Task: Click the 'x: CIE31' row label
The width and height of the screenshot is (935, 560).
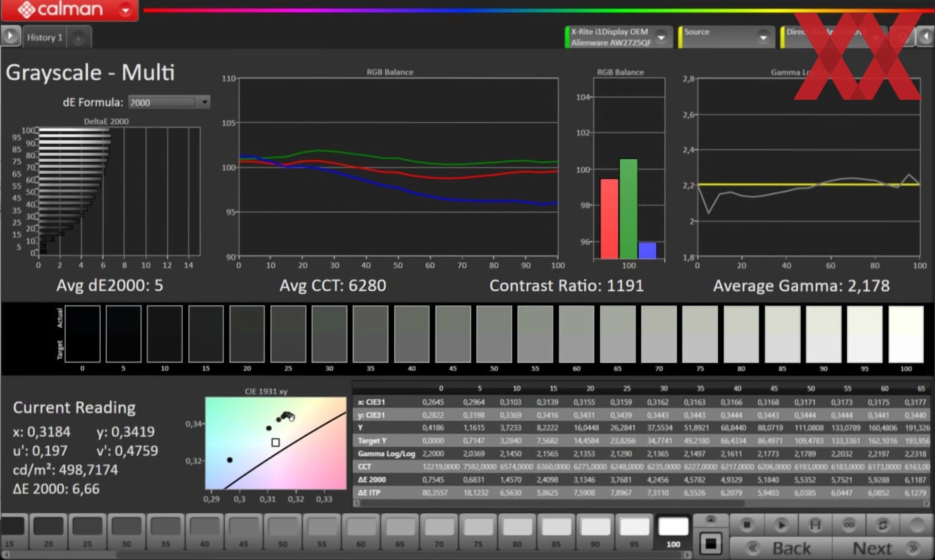Action: click(x=371, y=402)
